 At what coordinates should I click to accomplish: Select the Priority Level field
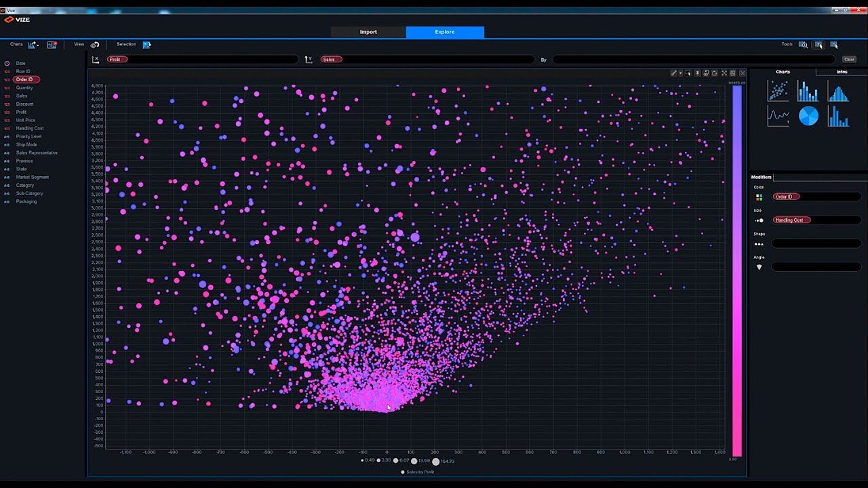click(28, 137)
